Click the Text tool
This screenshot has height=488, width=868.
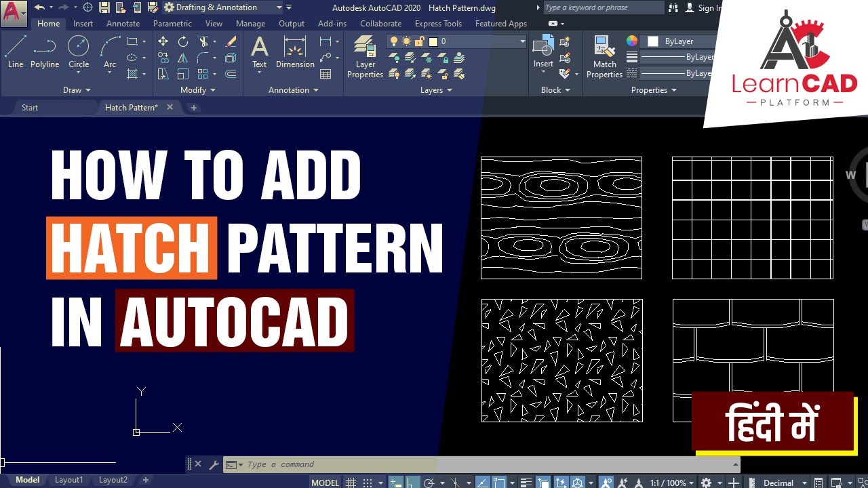tap(260, 52)
